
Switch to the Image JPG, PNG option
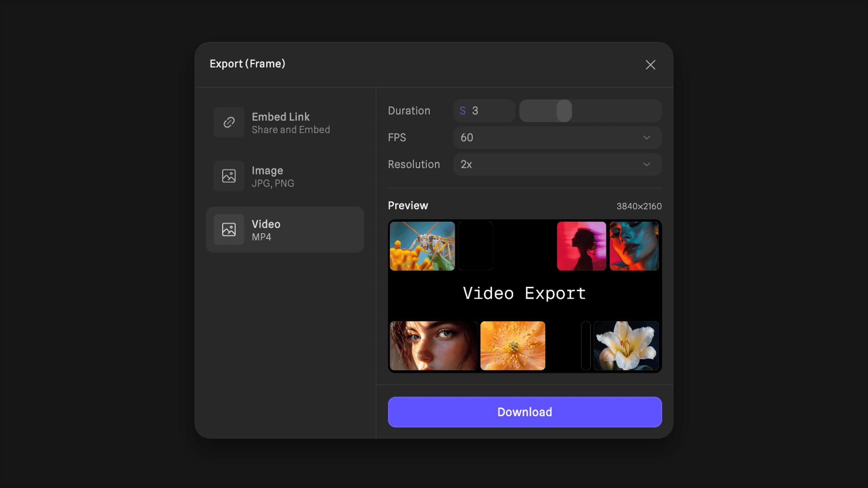pyautogui.click(x=285, y=176)
